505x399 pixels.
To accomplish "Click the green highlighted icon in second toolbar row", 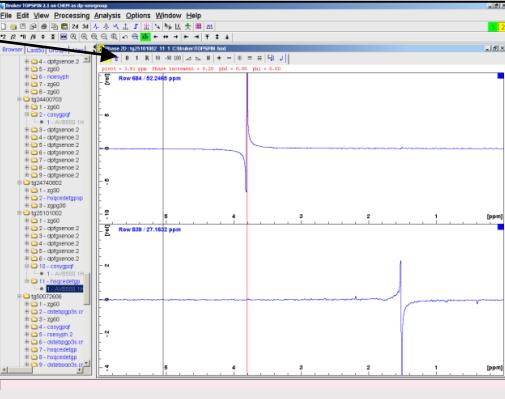I will (145, 37).
